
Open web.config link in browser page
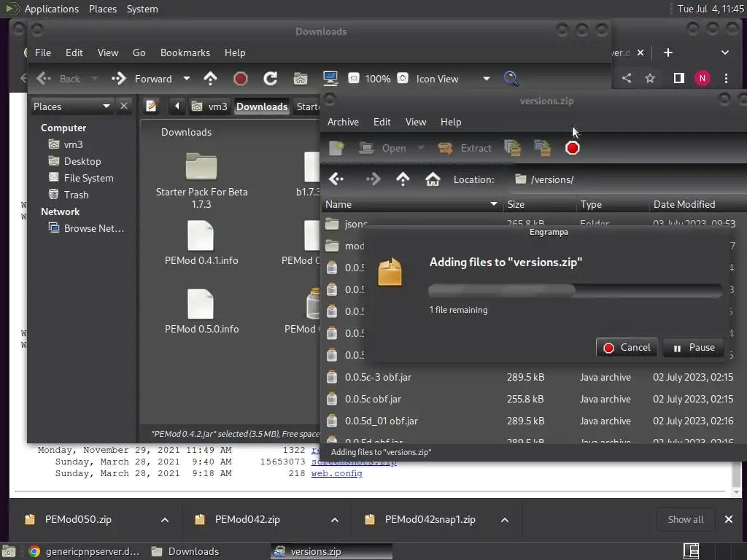tap(337, 473)
